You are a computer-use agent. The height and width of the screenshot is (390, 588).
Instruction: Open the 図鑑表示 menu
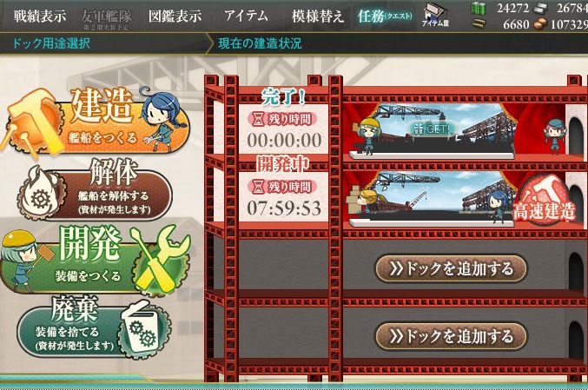[175, 17]
